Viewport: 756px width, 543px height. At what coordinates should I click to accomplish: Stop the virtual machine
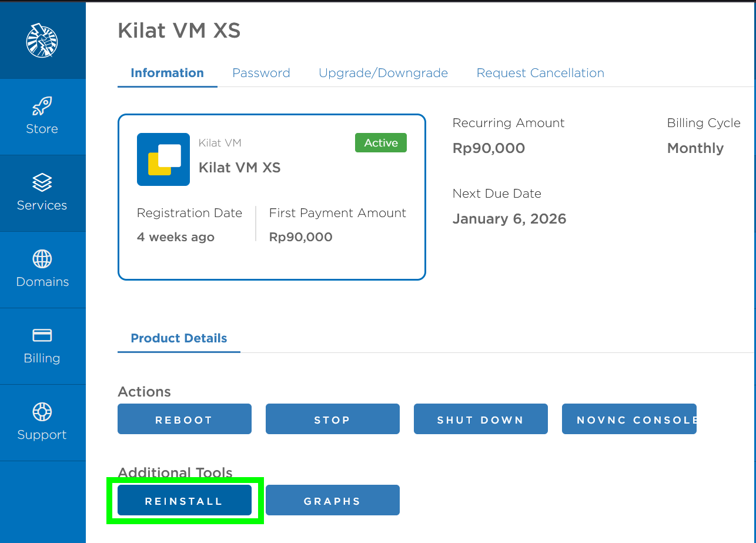tap(332, 419)
